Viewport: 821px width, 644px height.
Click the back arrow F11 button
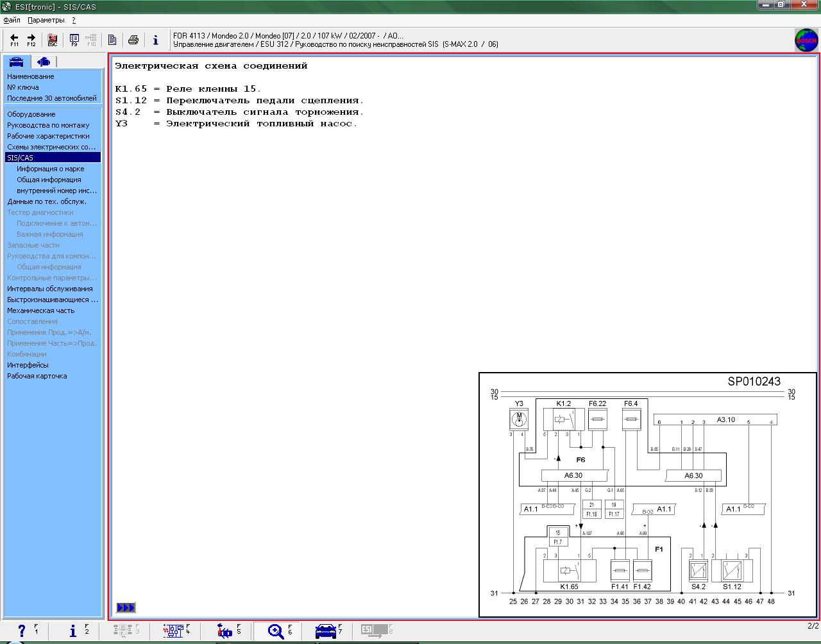point(14,40)
